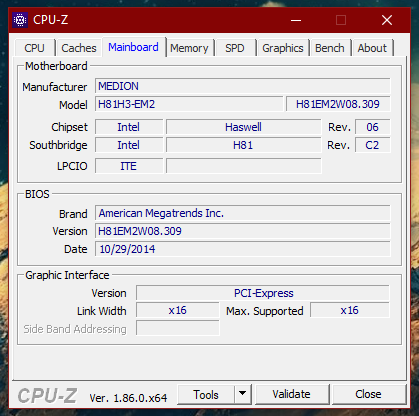419x416 pixels.
Task: Click the southbridge revision C2 field
Action: (x=372, y=145)
